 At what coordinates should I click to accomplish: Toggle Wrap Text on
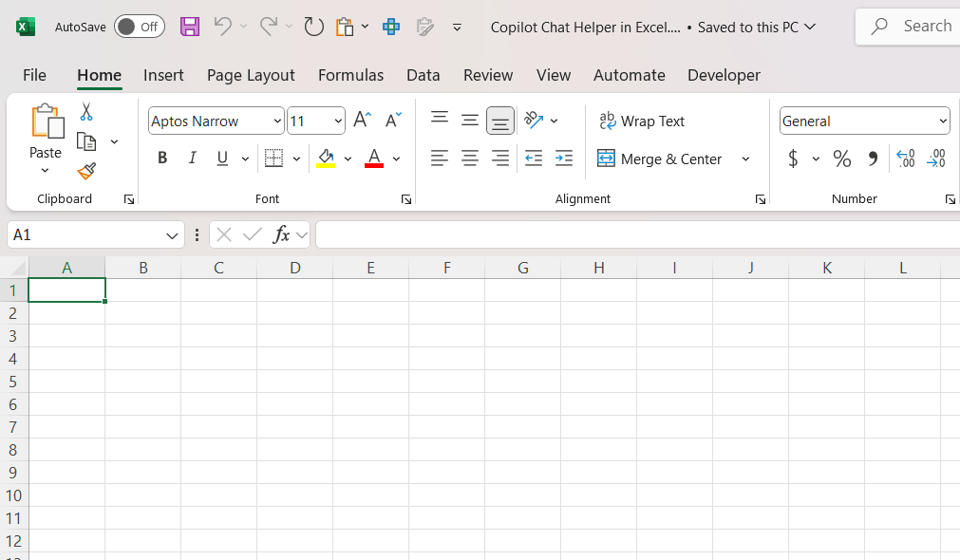pyautogui.click(x=642, y=121)
